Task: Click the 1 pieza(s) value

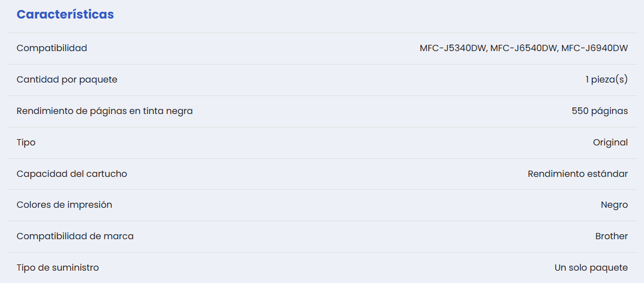Action: pos(606,80)
